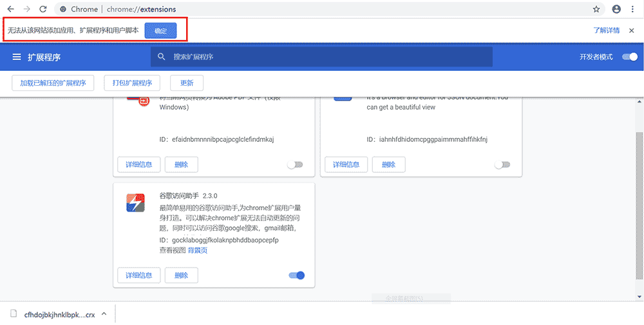Open the Chrome profile avatar icon
The image size is (644, 325).
(616, 9)
